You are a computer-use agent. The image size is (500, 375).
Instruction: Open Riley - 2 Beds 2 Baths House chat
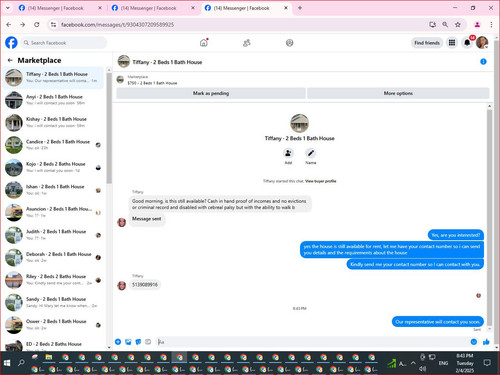53,280
